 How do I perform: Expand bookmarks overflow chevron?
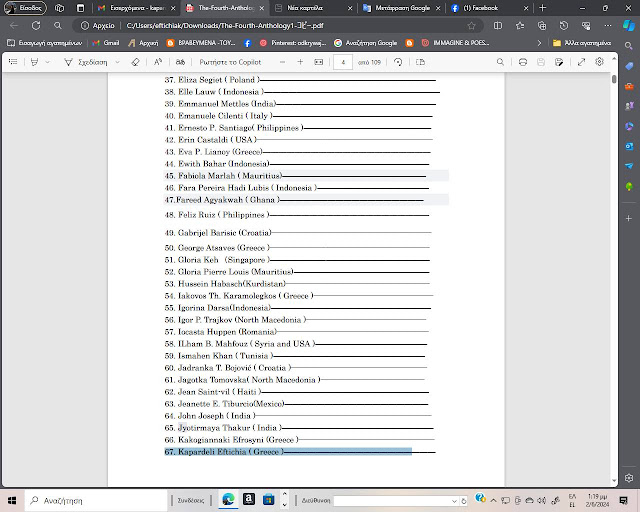539,43
